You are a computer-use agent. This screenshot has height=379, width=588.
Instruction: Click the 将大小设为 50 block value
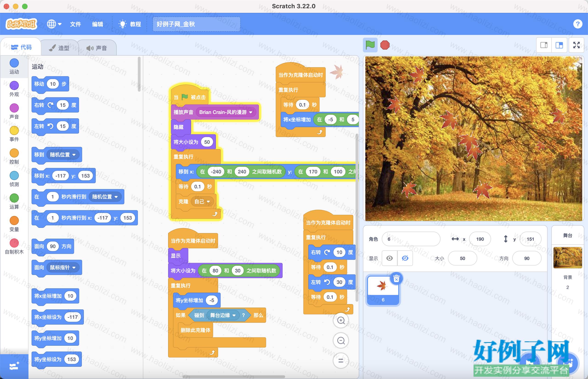(207, 142)
